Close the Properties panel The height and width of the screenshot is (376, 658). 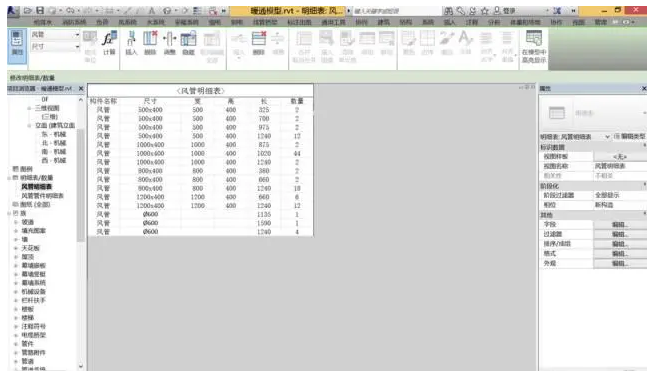click(x=644, y=89)
